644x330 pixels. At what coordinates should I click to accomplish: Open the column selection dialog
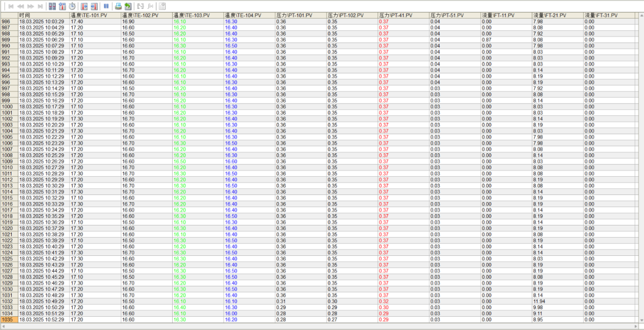click(62, 7)
